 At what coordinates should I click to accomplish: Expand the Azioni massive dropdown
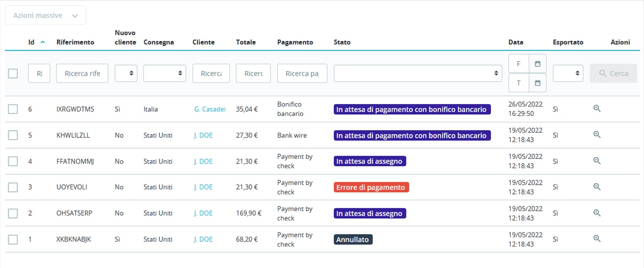tap(46, 15)
